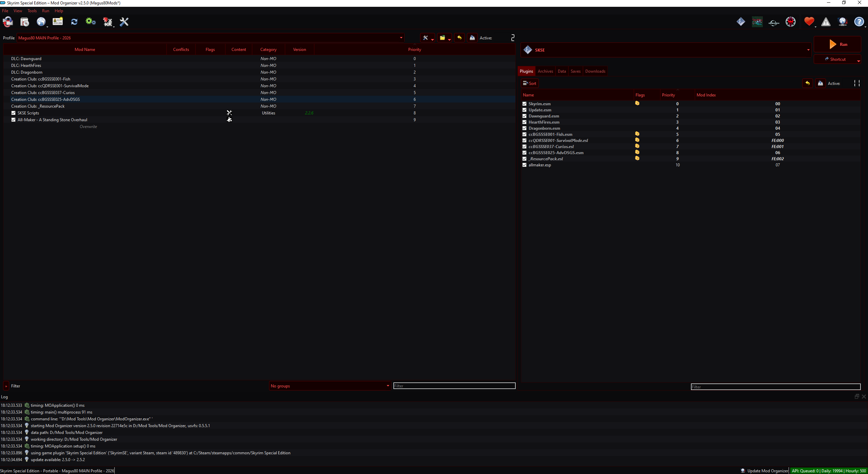868x474 pixels.
Task: Open the Profile selection dropdown
Action: (x=401, y=38)
